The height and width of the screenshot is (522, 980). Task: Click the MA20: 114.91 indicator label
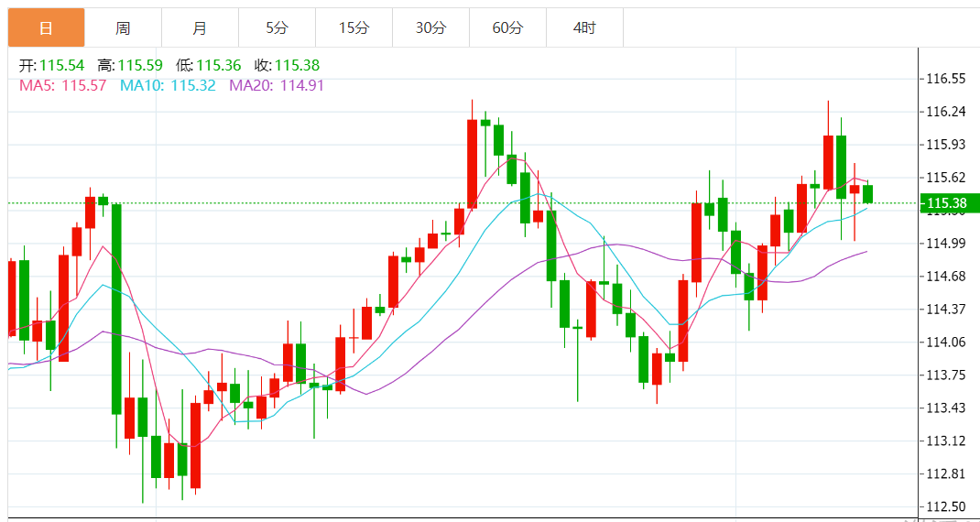click(276, 85)
